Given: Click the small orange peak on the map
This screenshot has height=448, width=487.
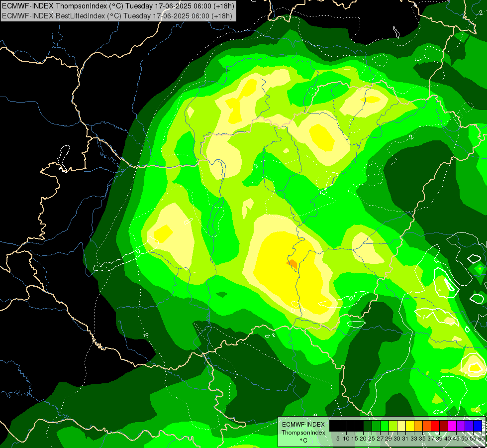Looking at the screenshot, I should point(292,264).
